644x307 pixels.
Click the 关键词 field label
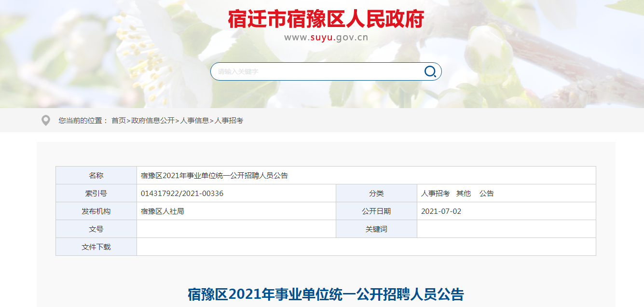(376, 228)
